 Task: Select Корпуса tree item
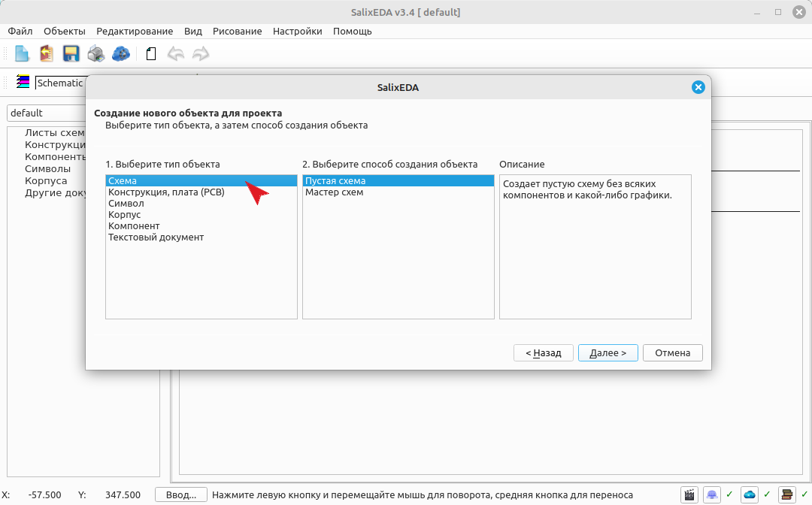46,180
